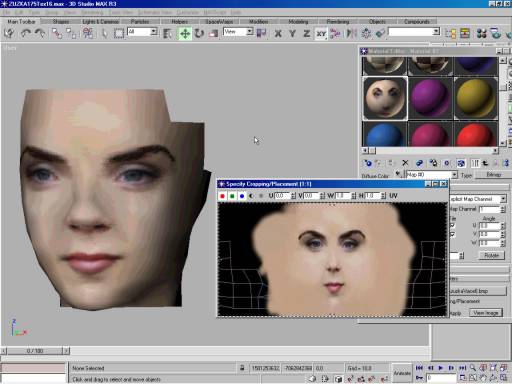
Task: Click the H spinner arrows in cropping window
Action: [x=383, y=196]
